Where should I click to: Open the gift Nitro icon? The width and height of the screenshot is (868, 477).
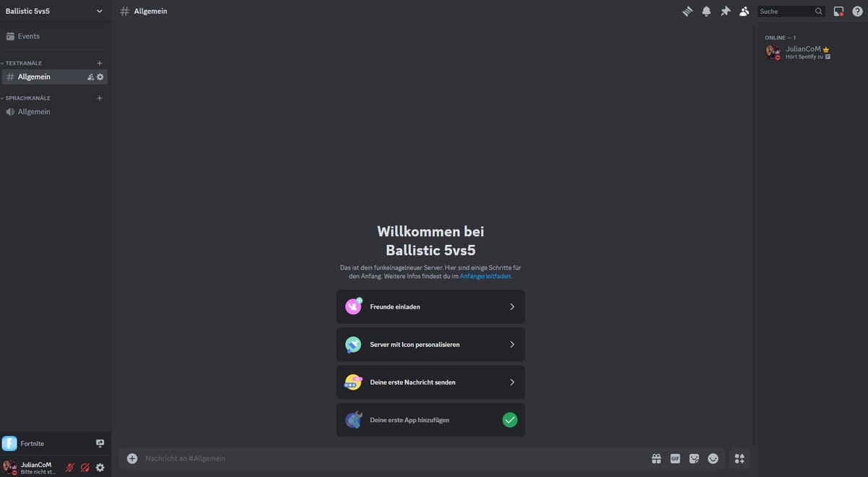[x=656, y=458]
